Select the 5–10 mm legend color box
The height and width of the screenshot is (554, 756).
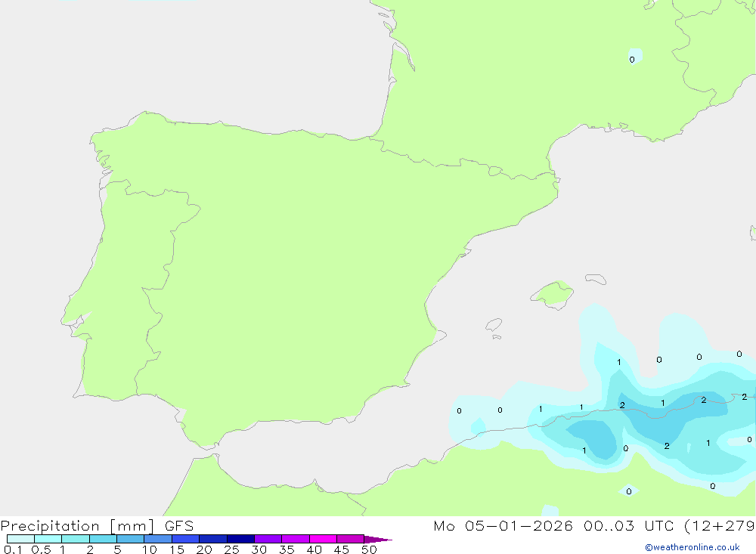click(130, 539)
